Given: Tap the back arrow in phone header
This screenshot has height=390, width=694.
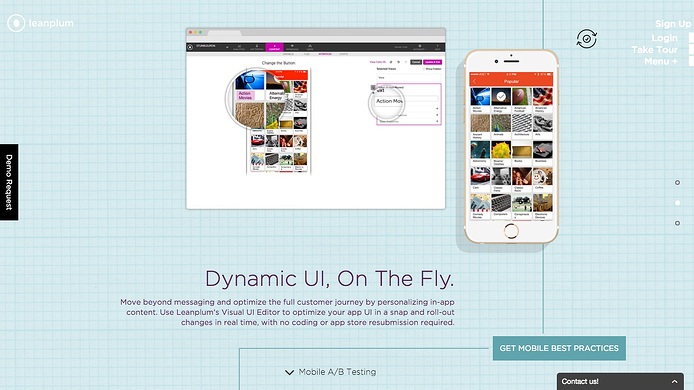Looking at the screenshot, I should point(474,81).
